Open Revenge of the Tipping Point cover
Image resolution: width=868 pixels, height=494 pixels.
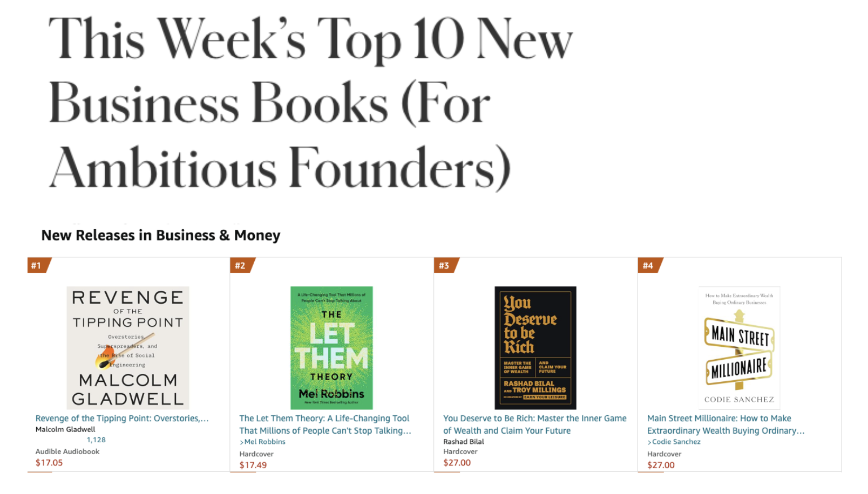pyautogui.click(x=128, y=348)
